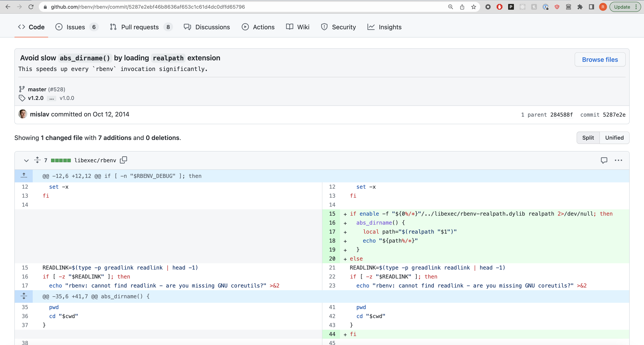The image size is (644, 345).
Task: Open the Wiki tab
Action: tap(298, 27)
